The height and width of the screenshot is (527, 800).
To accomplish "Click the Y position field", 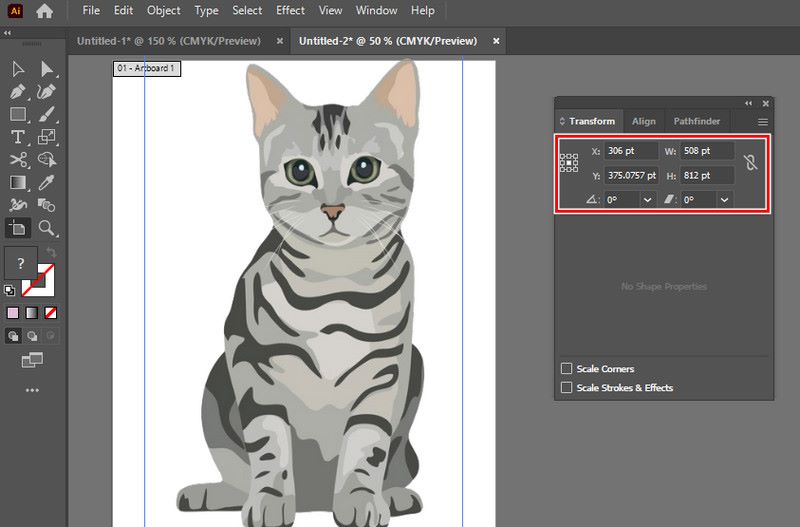I will point(631,175).
